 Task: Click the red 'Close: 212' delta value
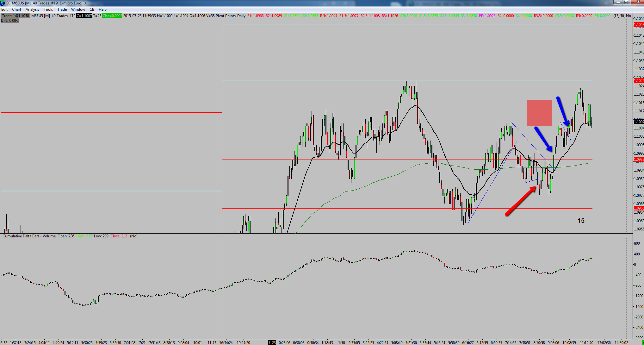pyautogui.click(x=119, y=236)
